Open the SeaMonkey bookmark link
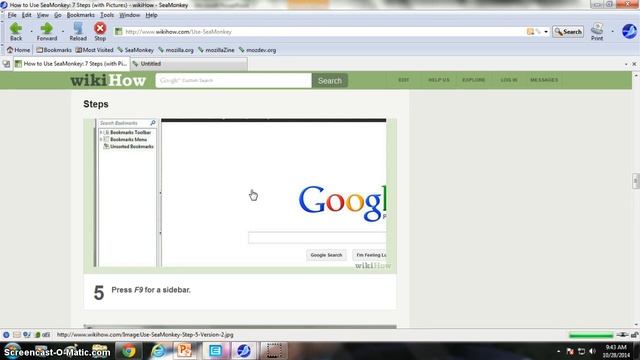 tap(136, 50)
